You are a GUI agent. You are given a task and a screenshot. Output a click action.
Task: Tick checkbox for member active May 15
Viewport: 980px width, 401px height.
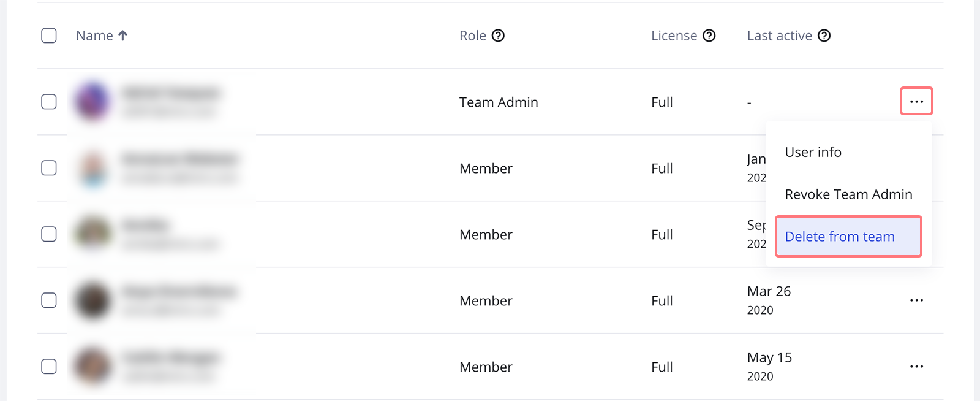pyautogui.click(x=49, y=367)
